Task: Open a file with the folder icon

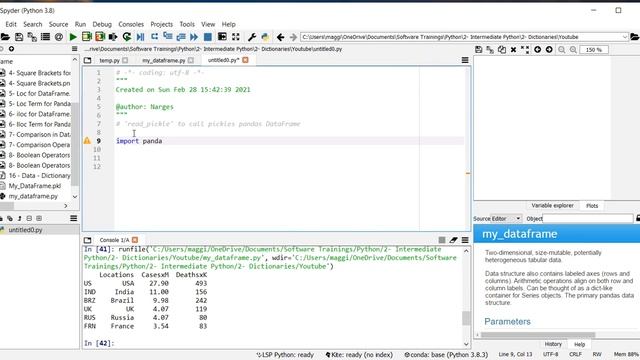Action: click(5, 37)
